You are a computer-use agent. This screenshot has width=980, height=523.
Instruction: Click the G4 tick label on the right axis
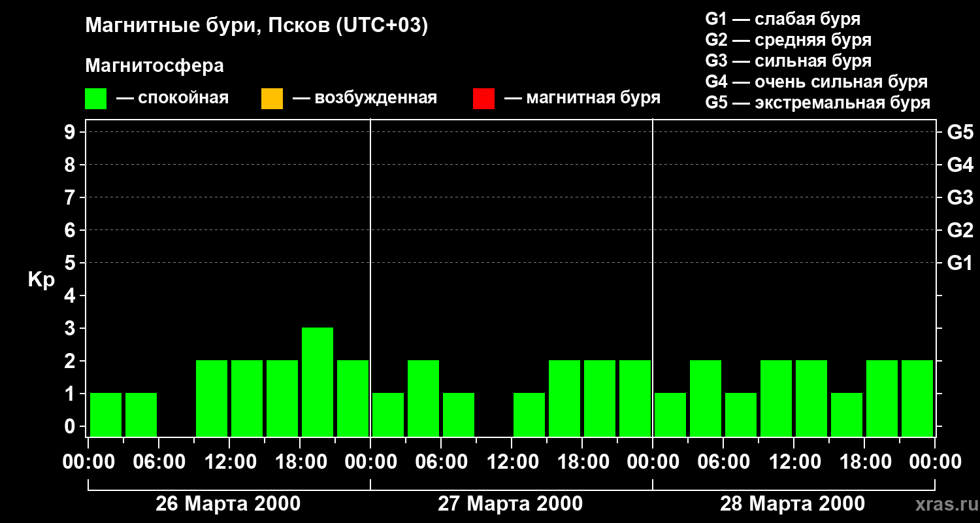coord(960,165)
